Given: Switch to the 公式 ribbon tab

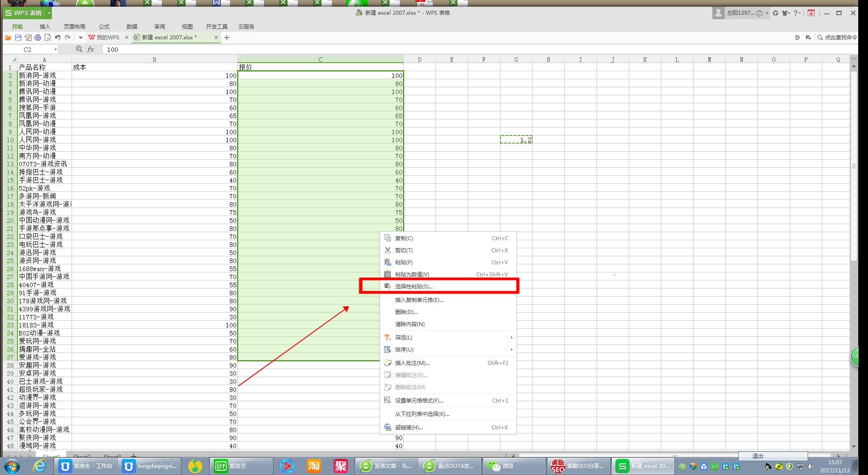Looking at the screenshot, I should [104, 26].
